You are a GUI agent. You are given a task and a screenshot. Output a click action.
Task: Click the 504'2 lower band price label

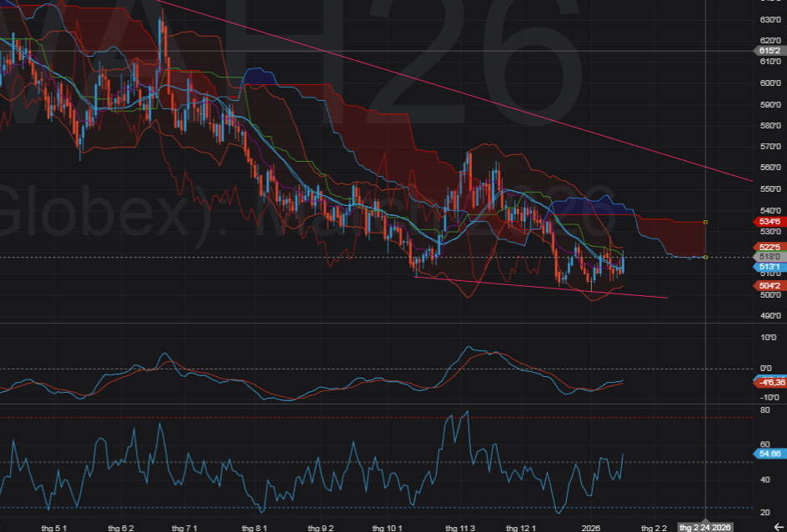(x=769, y=285)
